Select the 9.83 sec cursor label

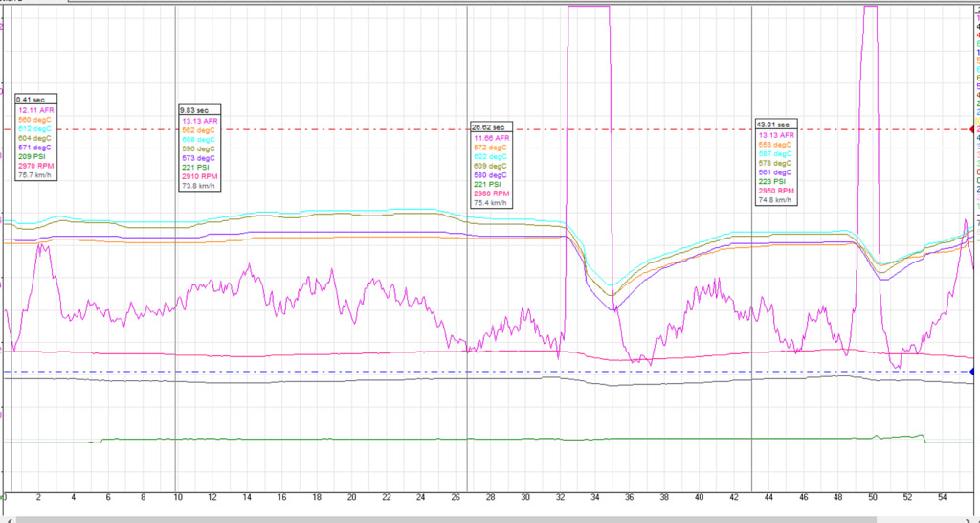pos(199,110)
